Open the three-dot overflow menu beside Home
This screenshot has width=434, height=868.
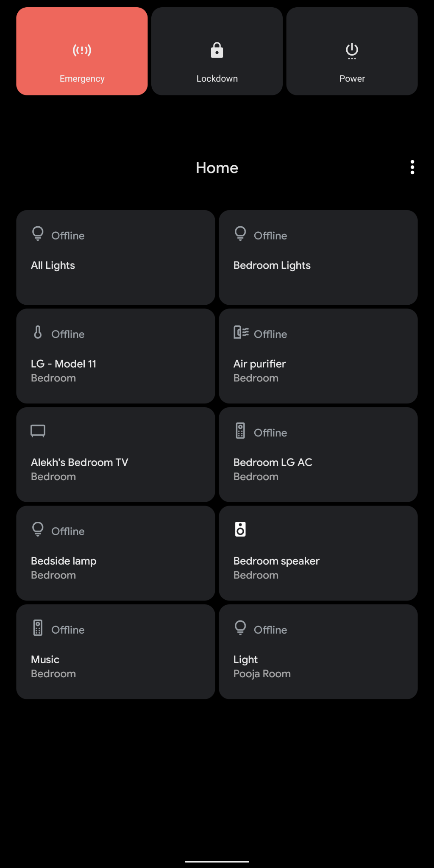pos(412,167)
